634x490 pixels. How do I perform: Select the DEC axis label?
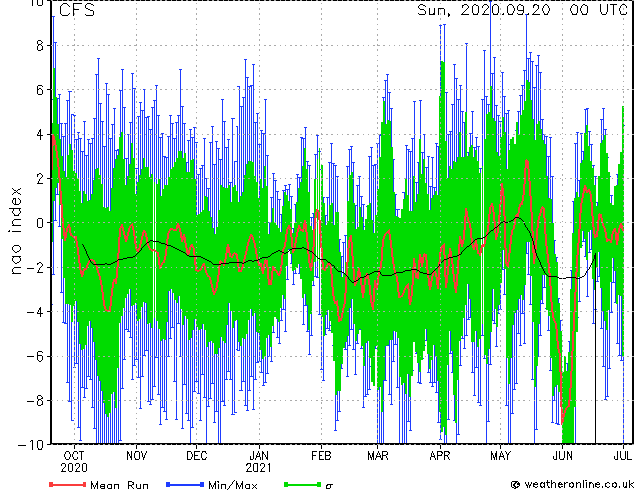[x=197, y=456]
